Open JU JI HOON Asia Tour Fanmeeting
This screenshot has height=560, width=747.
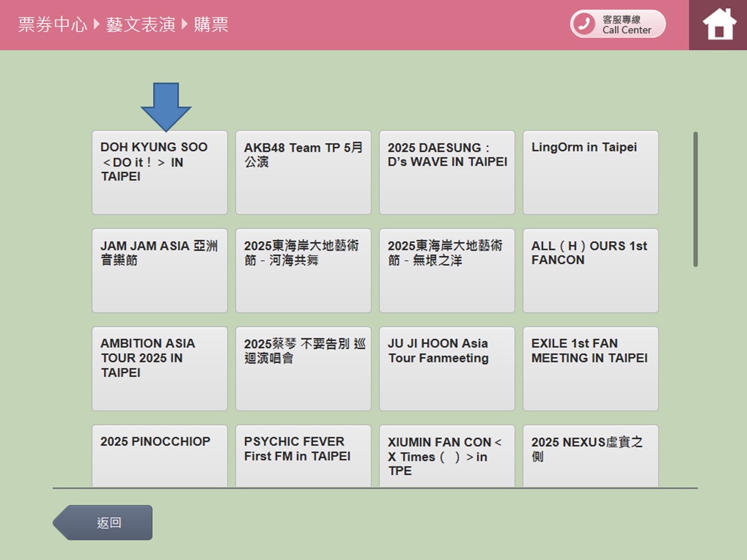click(447, 369)
